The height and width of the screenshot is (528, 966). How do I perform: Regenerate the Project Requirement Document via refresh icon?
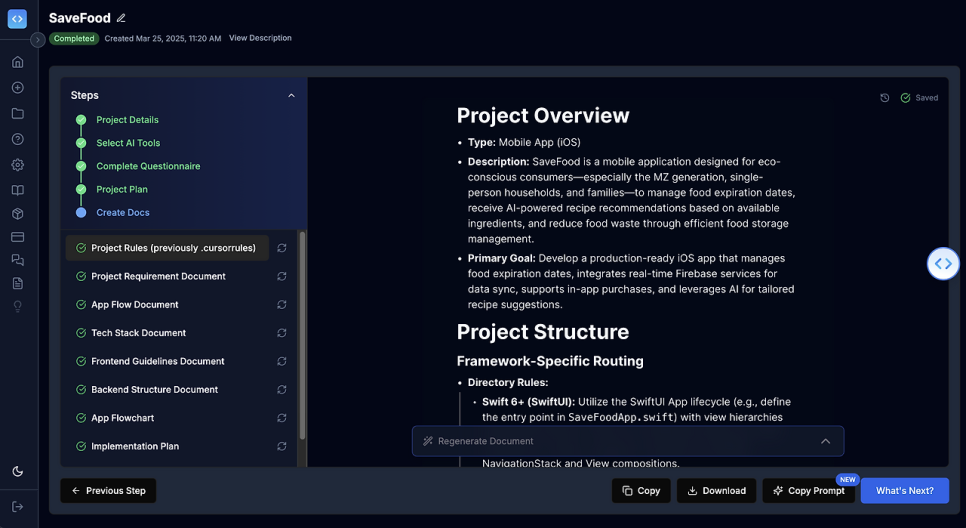tap(282, 276)
